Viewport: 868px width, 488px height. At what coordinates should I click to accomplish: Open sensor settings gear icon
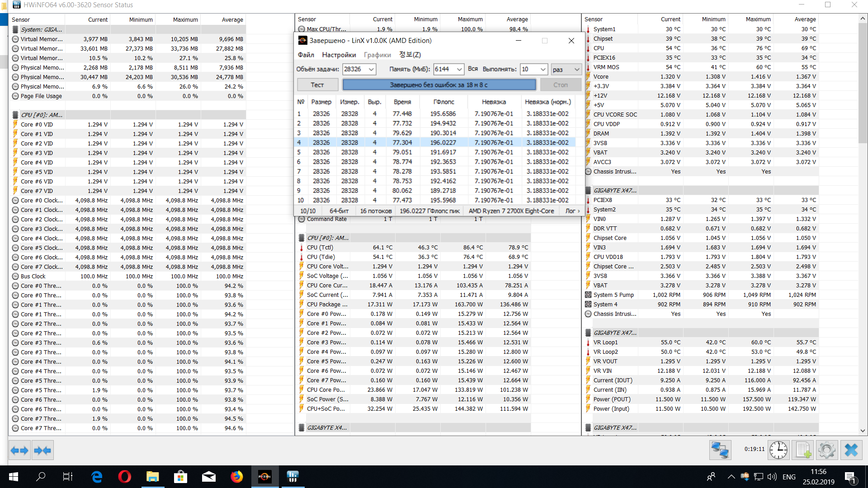827,450
